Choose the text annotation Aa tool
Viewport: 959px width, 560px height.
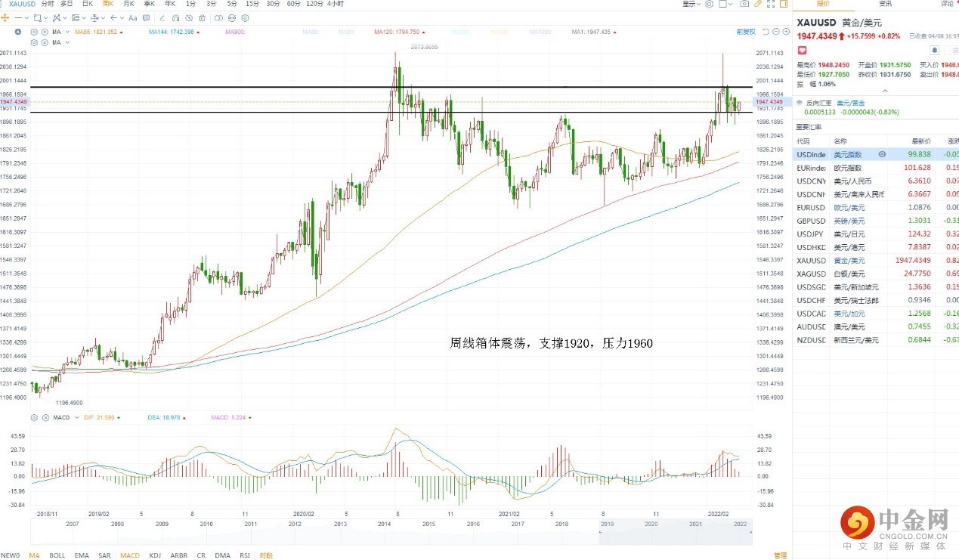[x=133, y=17]
